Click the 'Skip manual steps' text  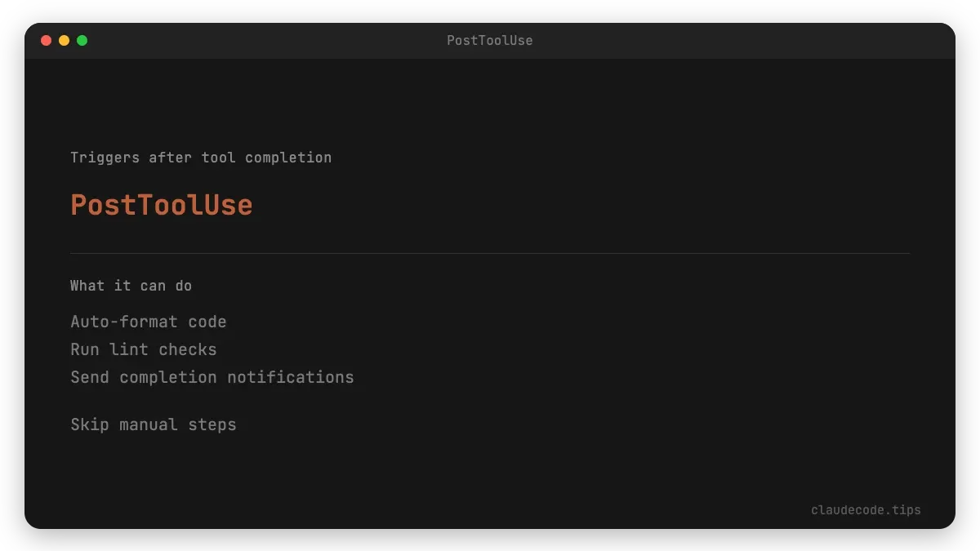[x=154, y=424]
